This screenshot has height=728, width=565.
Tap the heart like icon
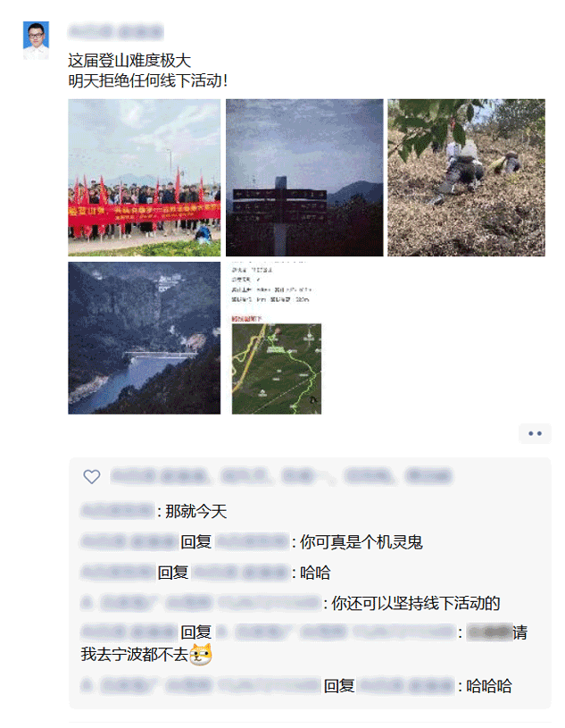[x=91, y=476]
